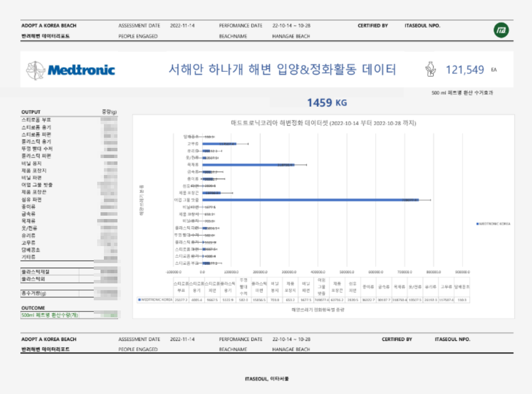Click the 고무류 bar in the chart
This screenshot has height=394, width=532.
tap(219, 144)
